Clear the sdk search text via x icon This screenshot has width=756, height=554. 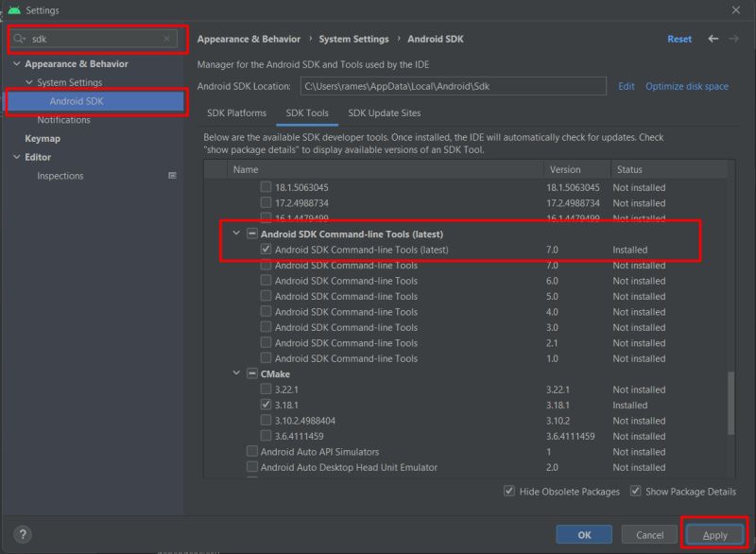coord(166,39)
